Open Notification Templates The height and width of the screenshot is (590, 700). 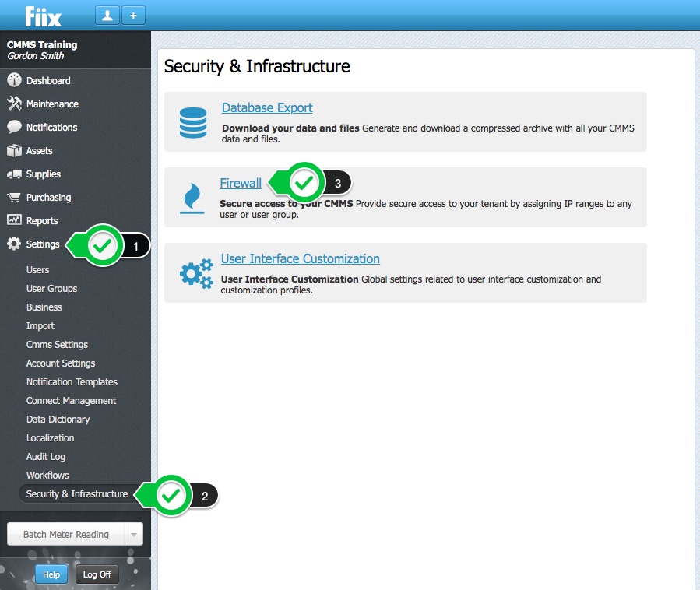pyautogui.click(x=72, y=382)
